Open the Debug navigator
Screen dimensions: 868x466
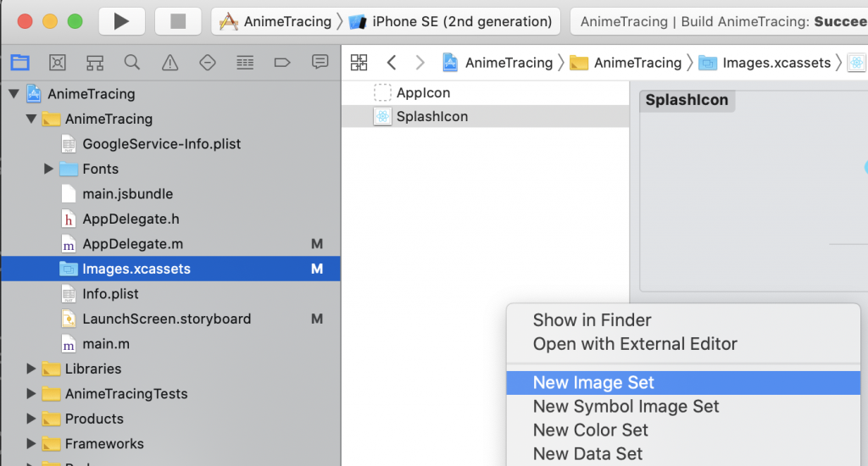(x=245, y=63)
